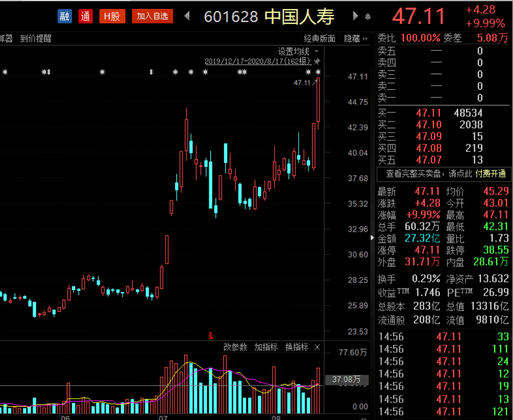Click the +9.99% change percentage in header
513x420 pixels.
tap(485, 23)
